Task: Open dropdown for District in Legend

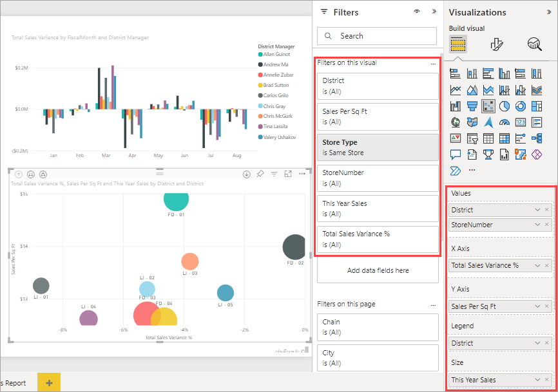Action: tap(537, 343)
